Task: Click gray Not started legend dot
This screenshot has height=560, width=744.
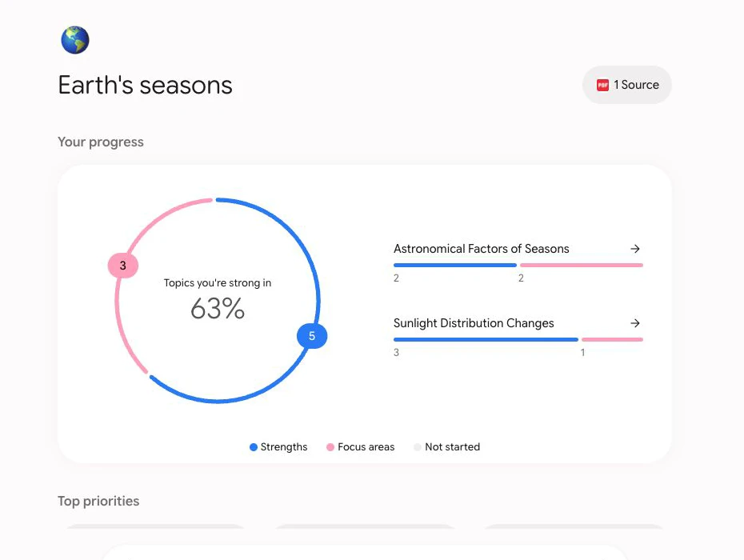Action: coord(418,447)
